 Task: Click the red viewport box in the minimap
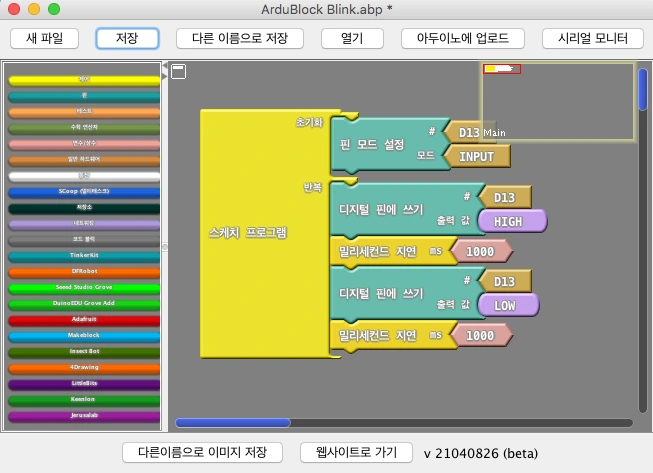click(x=502, y=69)
